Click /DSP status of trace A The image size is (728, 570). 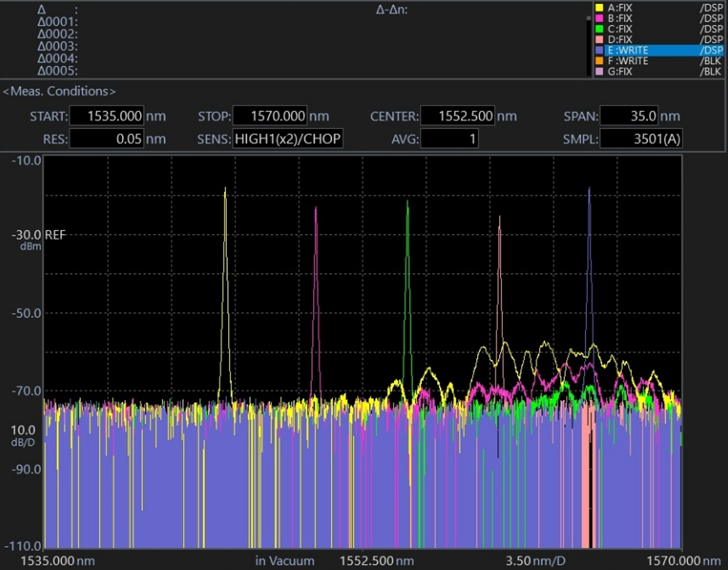pyautogui.click(x=712, y=8)
